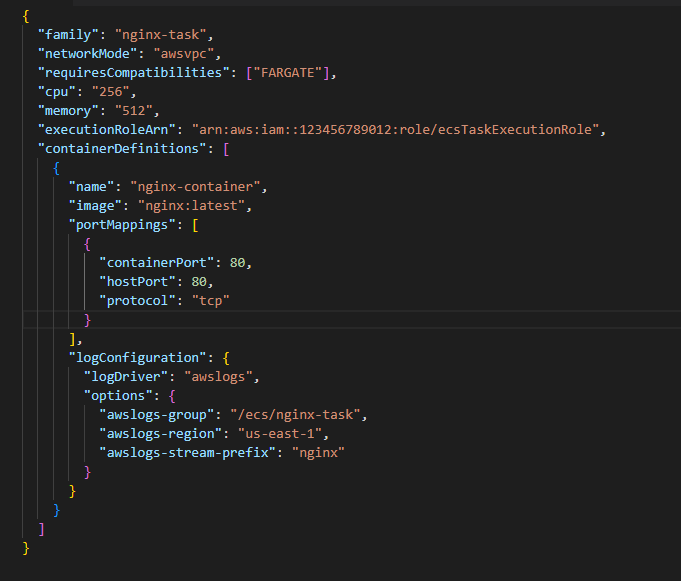This screenshot has width=681, height=581.
Task: Click the "logConfiguration" key
Action: [137, 358]
